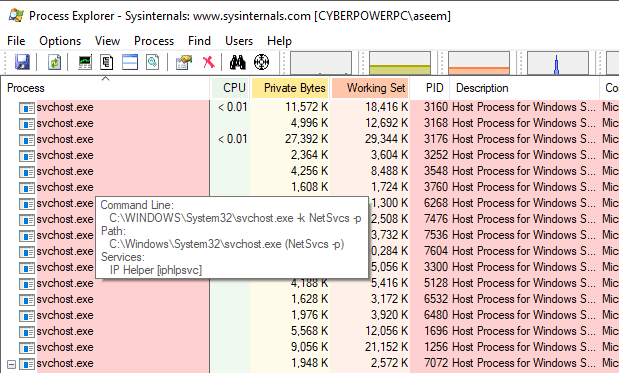
Task: Click the CPU usage mini graph
Action: (x=321, y=63)
